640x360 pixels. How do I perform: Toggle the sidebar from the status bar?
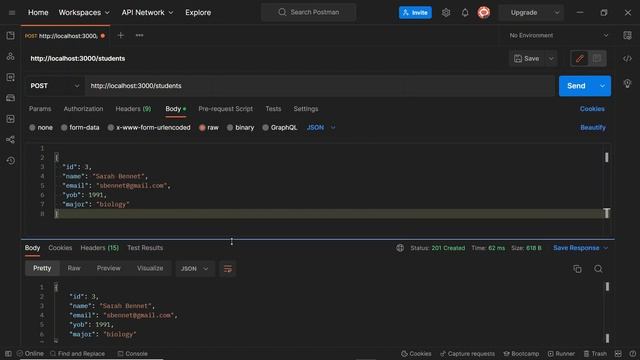pos(8,353)
